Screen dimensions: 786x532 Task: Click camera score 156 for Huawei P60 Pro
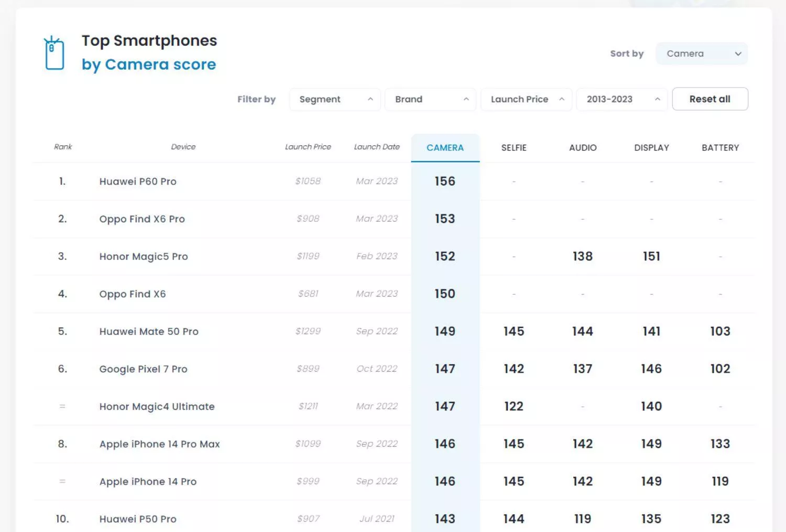(445, 181)
